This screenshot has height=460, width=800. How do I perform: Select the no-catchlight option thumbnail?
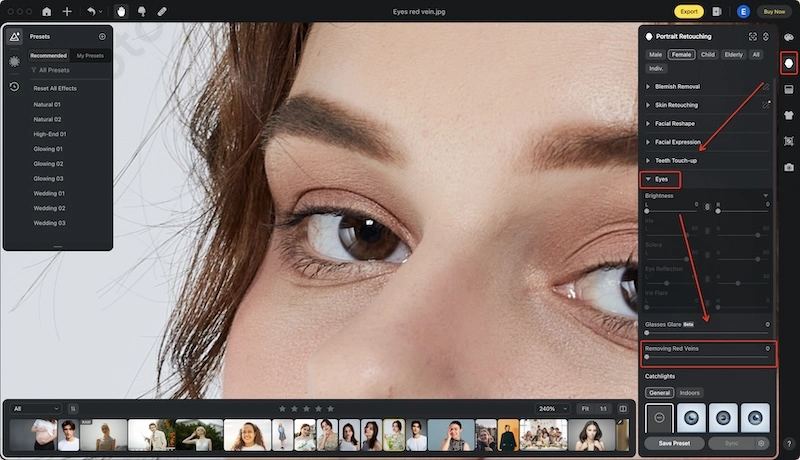(x=659, y=418)
